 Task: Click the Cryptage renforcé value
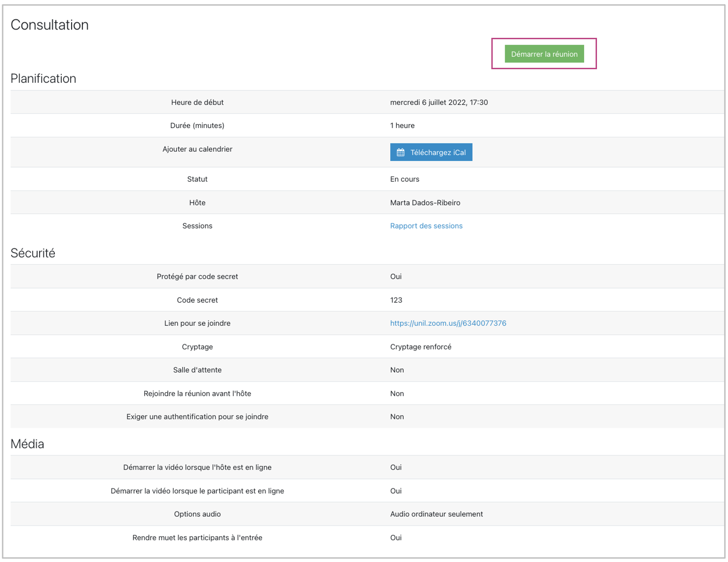[x=420, y=347]
